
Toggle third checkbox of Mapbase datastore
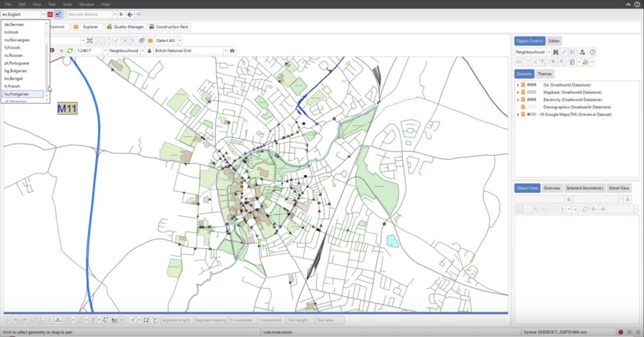click(535, 92)
